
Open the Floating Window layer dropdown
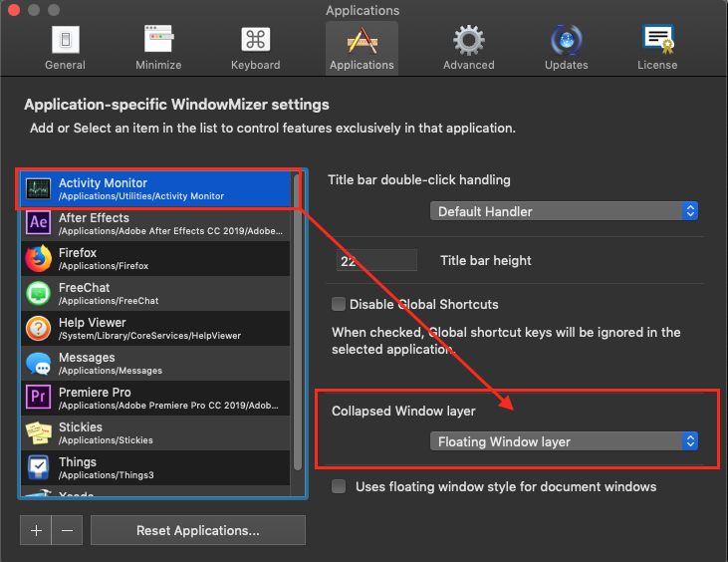click(564, 441)
